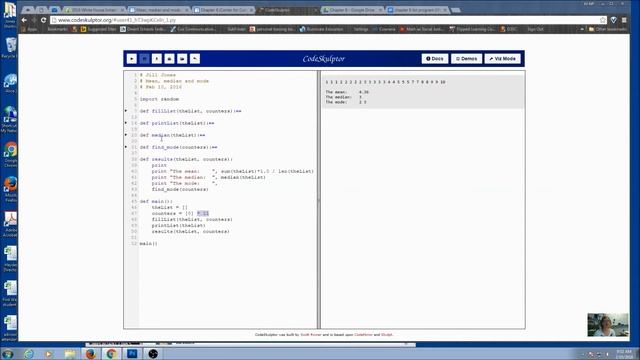
Task: Open the Recycle Bin desktop icon
Action: (x=10, y=48)
